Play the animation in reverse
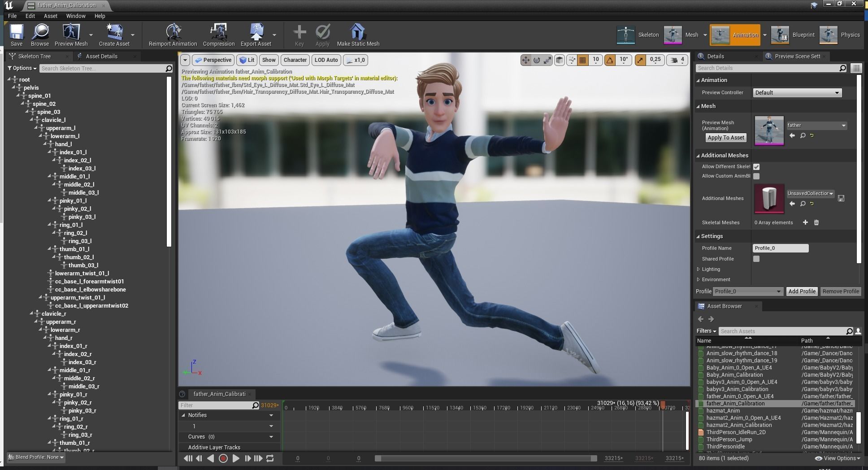 tap(210, 458)
